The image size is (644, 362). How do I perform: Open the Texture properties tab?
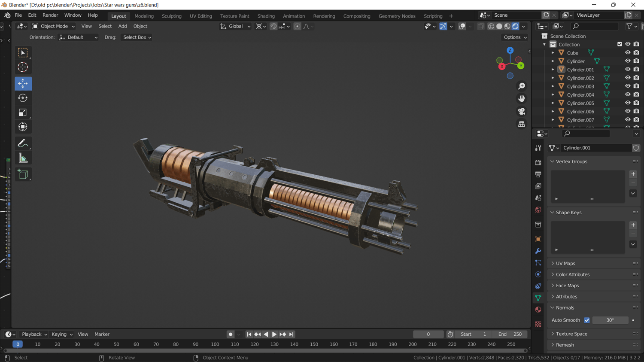tap(538, 324)
